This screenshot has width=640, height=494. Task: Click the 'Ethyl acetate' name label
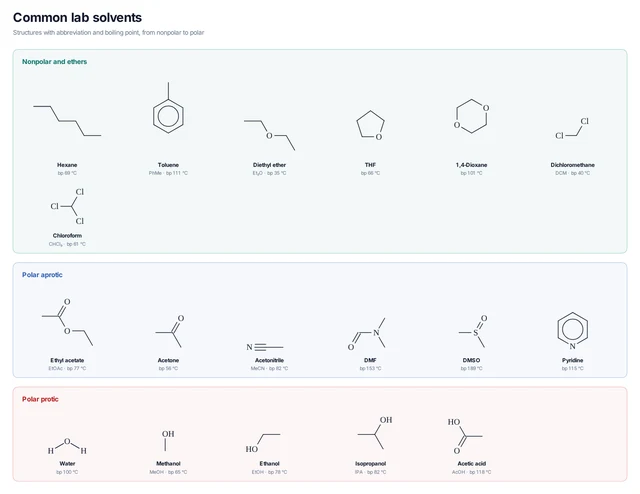tap(67, 360)
